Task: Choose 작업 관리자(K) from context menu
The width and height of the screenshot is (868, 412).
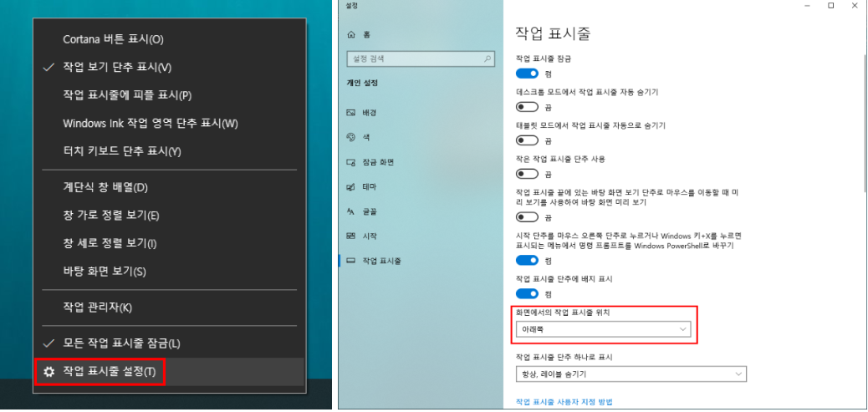Action: [x=97, y=308]
